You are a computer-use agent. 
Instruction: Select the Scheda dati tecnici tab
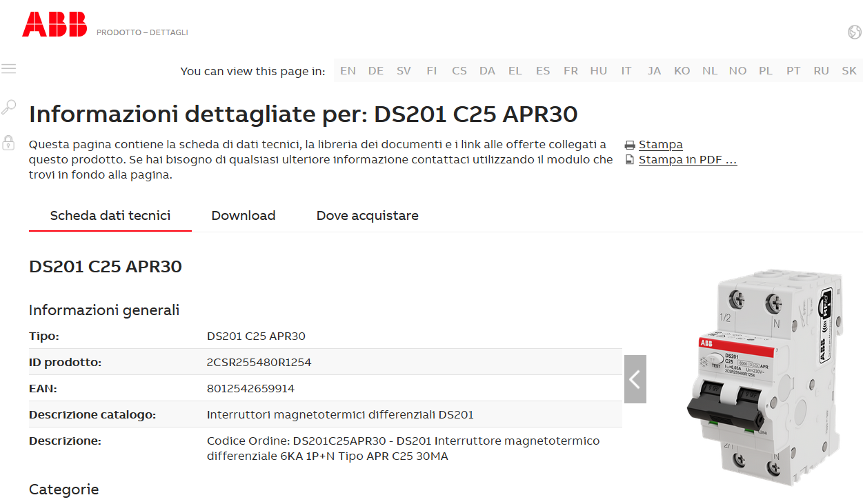(x=110, y=216)
